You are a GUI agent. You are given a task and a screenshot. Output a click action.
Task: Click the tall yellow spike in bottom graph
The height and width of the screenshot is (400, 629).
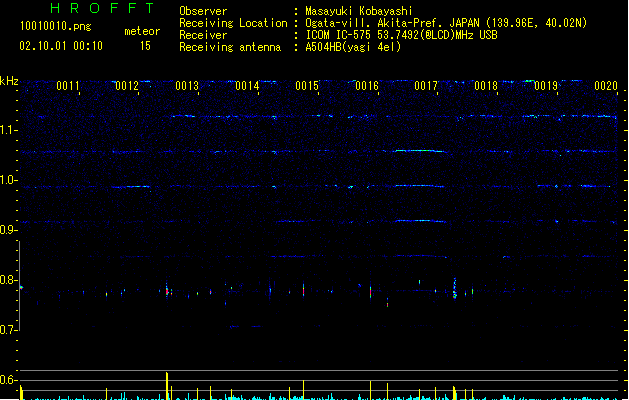(x=167, y=385)
